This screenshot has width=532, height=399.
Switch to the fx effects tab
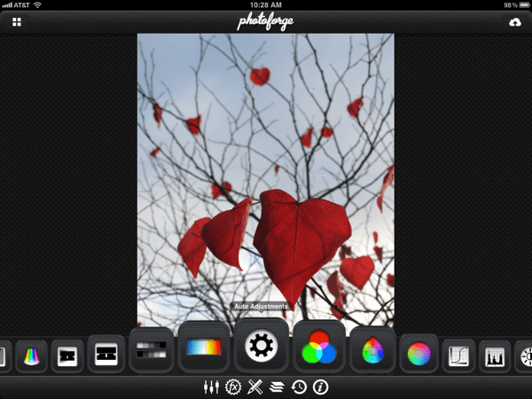coord(233,387)
